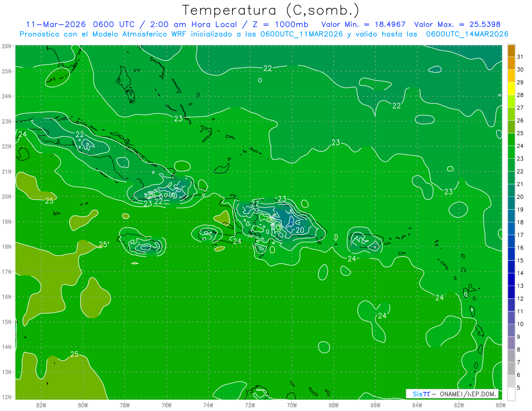This screenshot has width=532, height=411.
Task: Click the '70W' longitude axis label
Action: tap(292, 405)
